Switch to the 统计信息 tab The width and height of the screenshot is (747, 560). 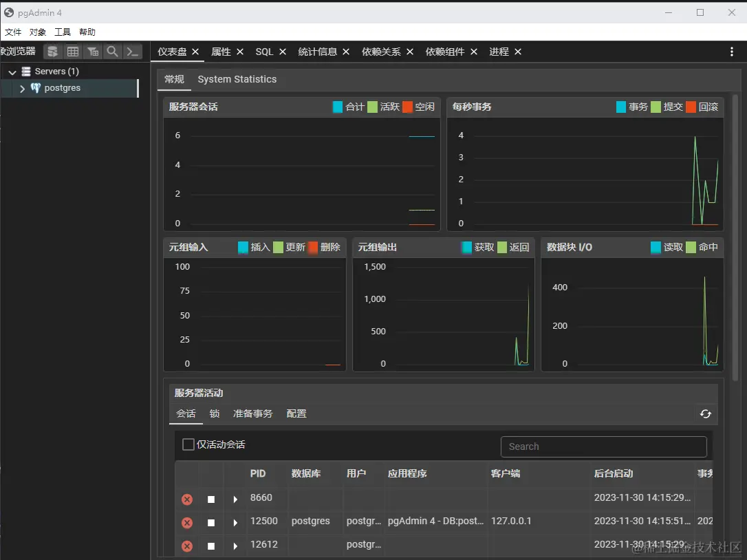click(317, 52)
